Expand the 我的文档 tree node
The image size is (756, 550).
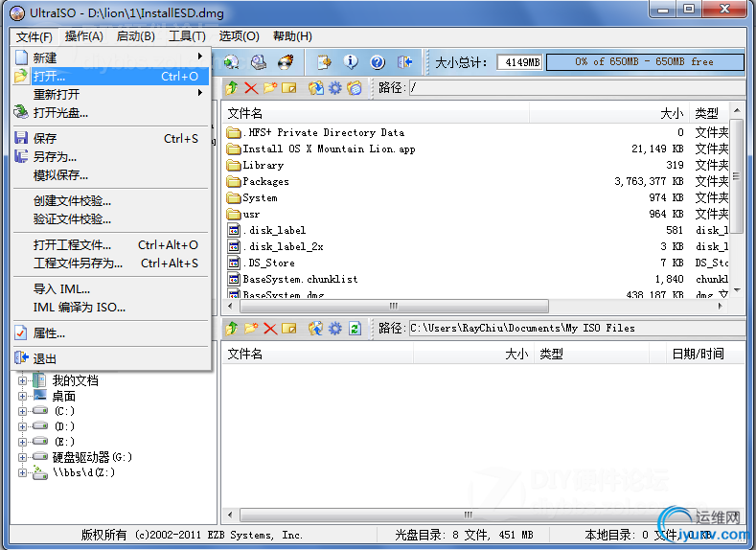(22, 380)
